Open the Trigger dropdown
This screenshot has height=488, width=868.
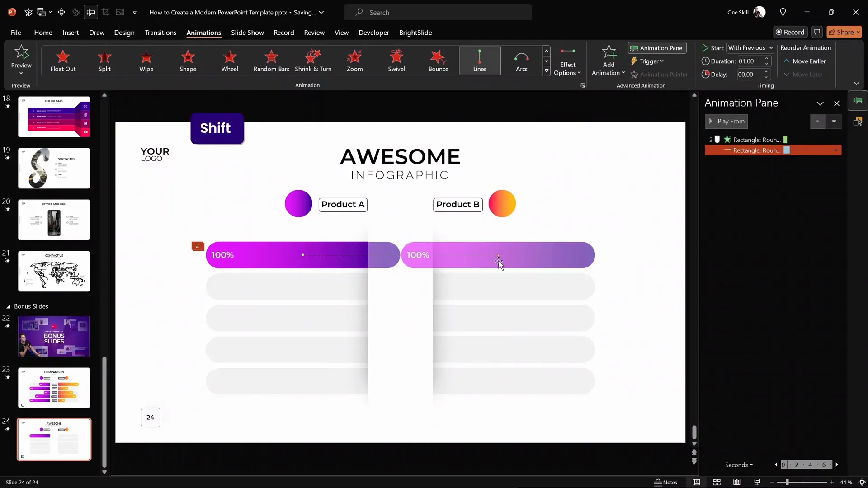[x=647, y=61]
